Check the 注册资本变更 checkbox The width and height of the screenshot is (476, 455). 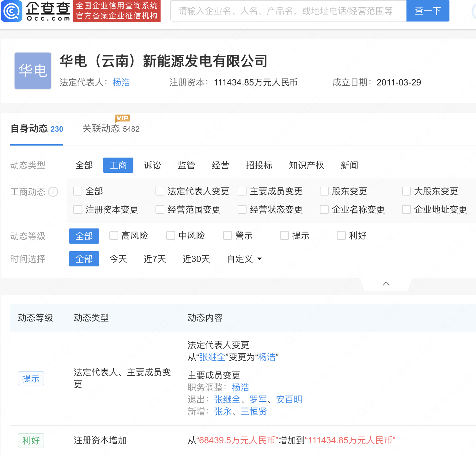pos(78,209)
